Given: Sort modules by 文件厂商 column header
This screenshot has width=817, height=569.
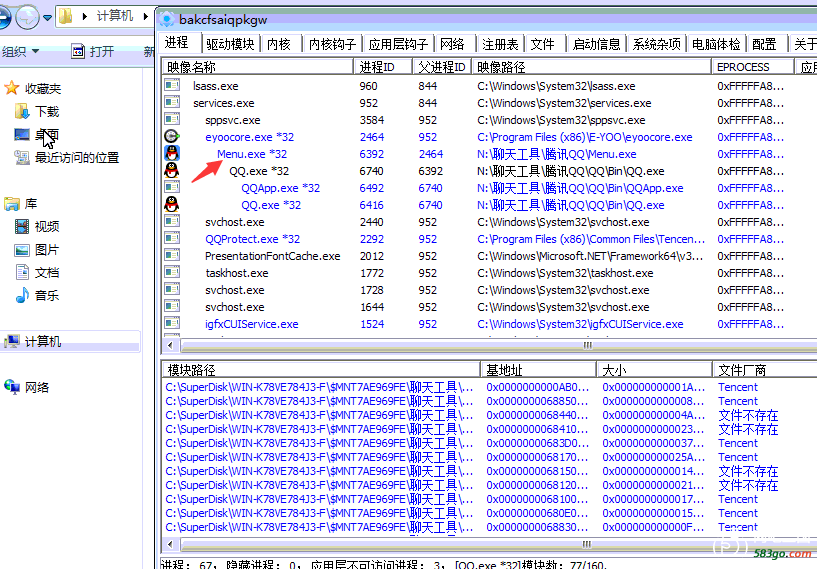Looking at the screenshot, I should [764, 370].
